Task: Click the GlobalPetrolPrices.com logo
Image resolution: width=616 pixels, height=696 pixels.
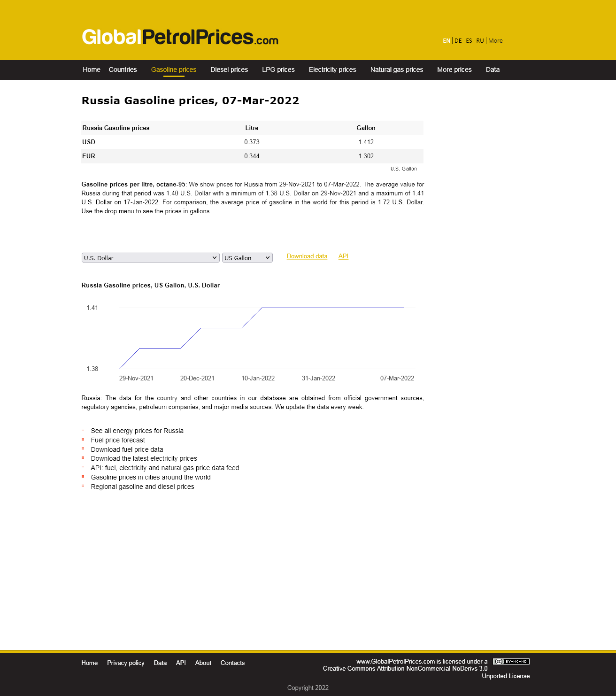Action: [180, 37]
